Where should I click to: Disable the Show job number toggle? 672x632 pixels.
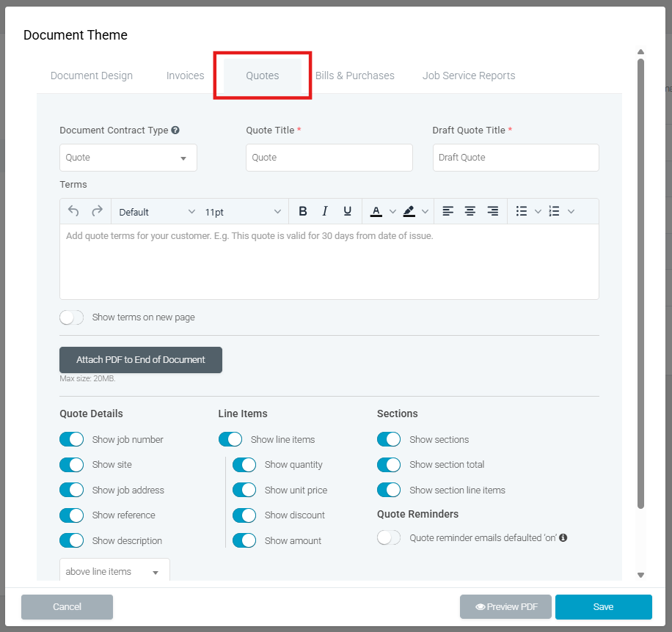tap(72, 440)
